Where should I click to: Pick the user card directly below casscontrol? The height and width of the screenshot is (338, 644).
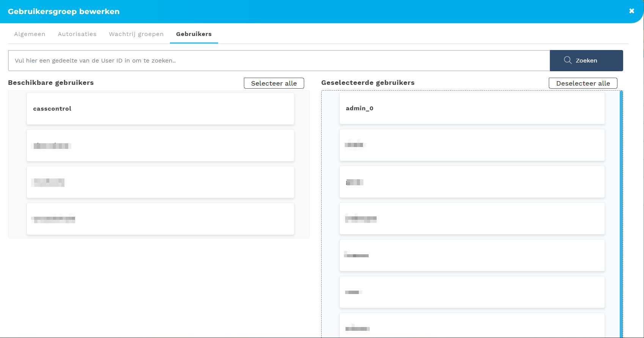160,146
